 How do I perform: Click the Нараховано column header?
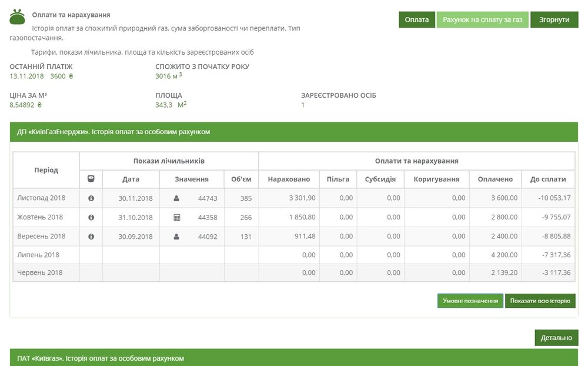point(288,179)
